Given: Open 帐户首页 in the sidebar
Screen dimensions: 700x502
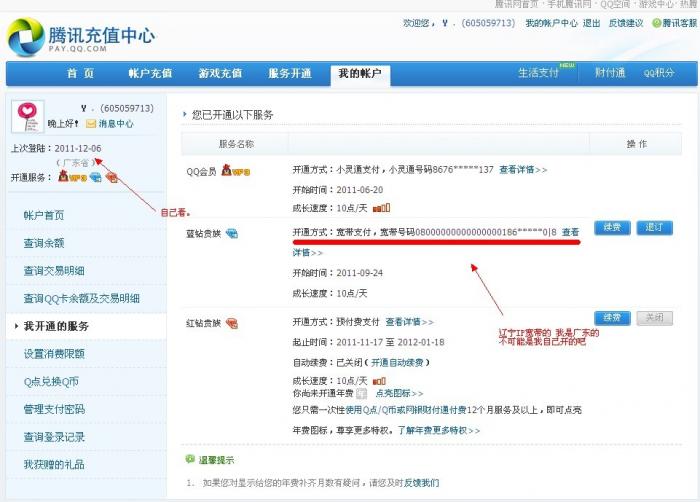Looking at the screenshot, I should (44, 215).
